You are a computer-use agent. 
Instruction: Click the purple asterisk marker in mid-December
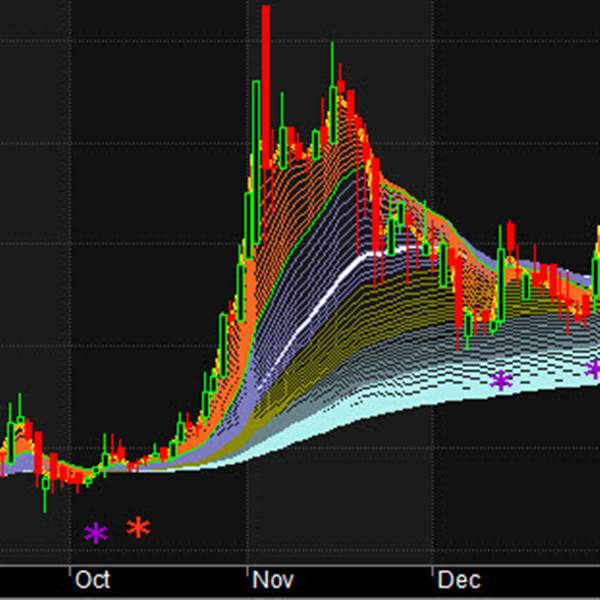(x=501, y=380)
